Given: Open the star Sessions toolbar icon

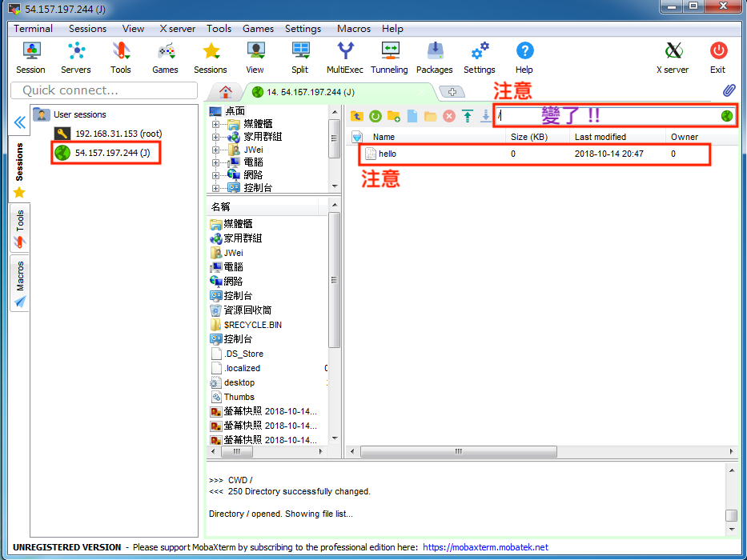Looking at the screenshot, I should (x=210, y=57).
